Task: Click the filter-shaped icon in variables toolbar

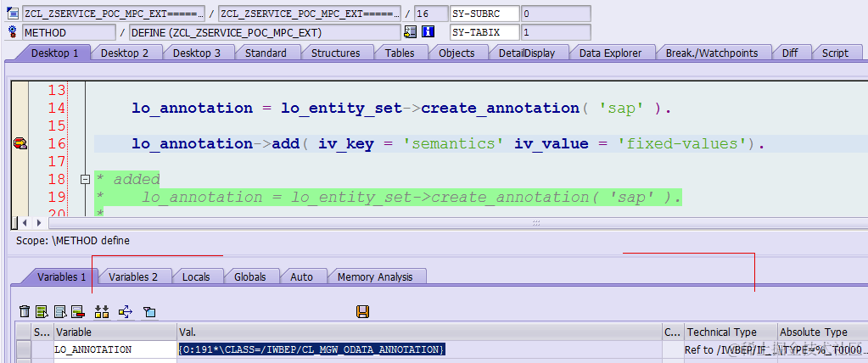Action: point(149,311)
